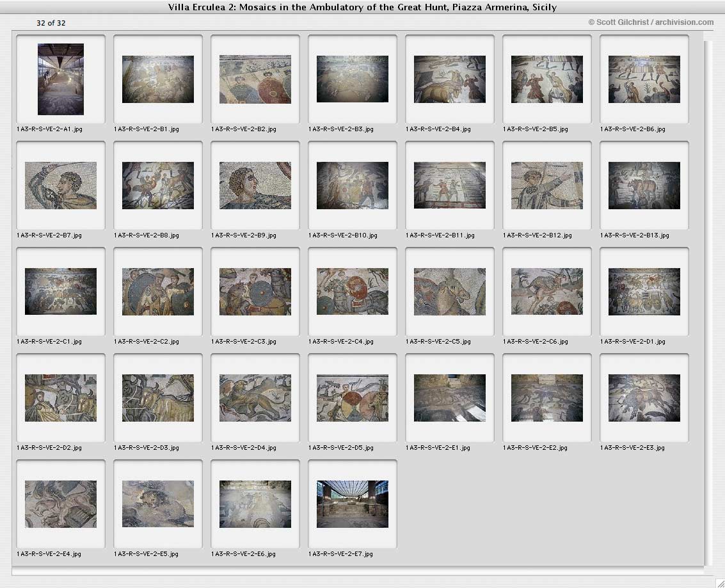This screenshot has width=725, height=588.
Task: Click the caption text "1A3-R-S-VE-2-E7.jpg"
Action: pos(341,554)
